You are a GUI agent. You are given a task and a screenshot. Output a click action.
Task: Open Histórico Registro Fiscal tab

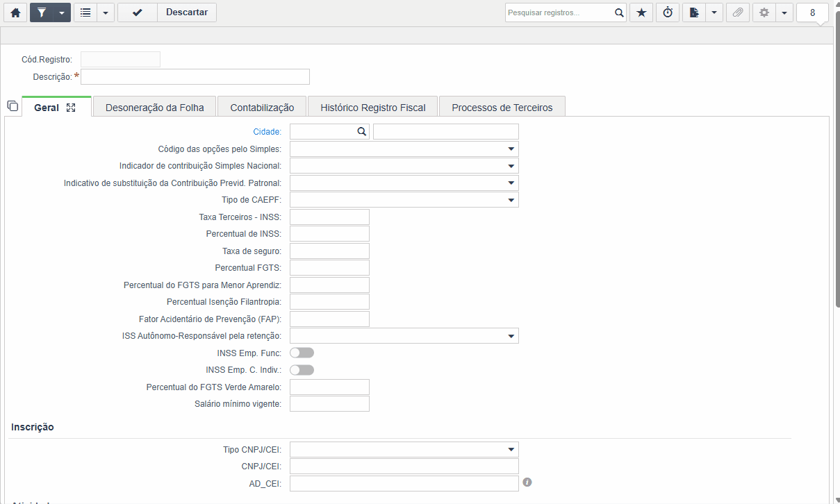(x=372, y=108)
